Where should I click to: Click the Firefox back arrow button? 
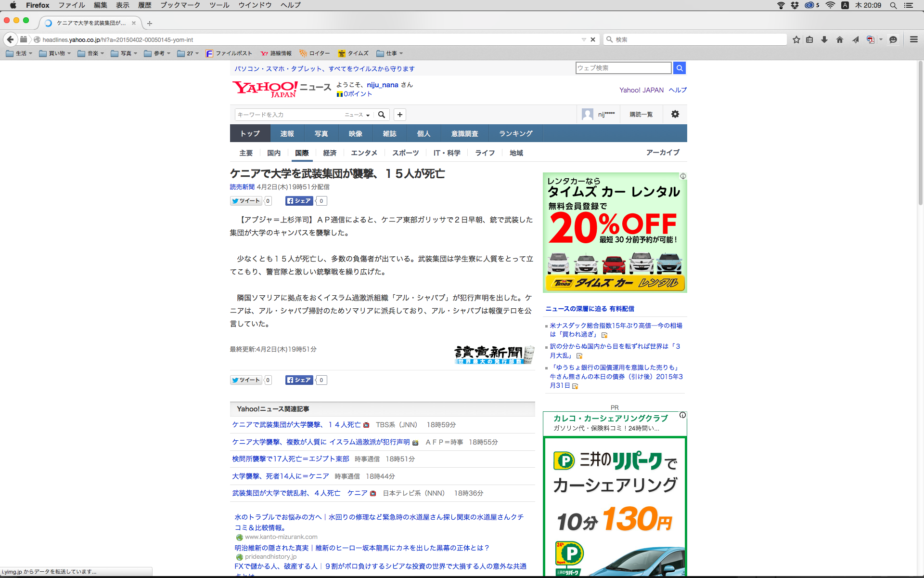(10, 39)
